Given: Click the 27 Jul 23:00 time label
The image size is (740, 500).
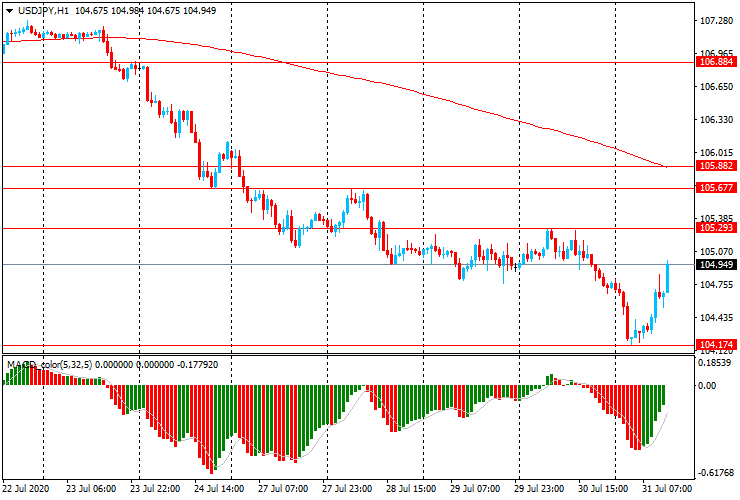Looking at the screenshot, I should pyautogui.click(x=347, y=488).
